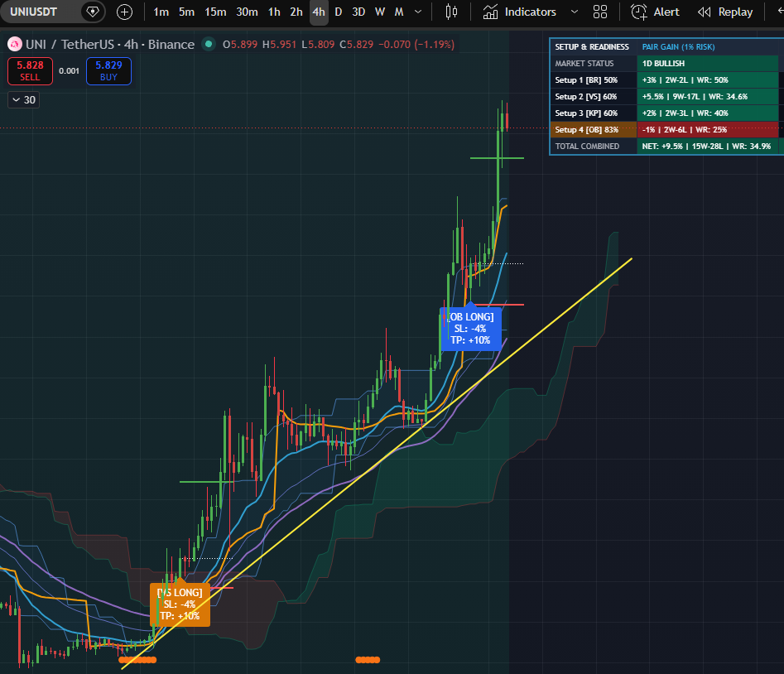784x674 pixels.
Task: Choose the 3D timeframe
Action: point(358,12)
